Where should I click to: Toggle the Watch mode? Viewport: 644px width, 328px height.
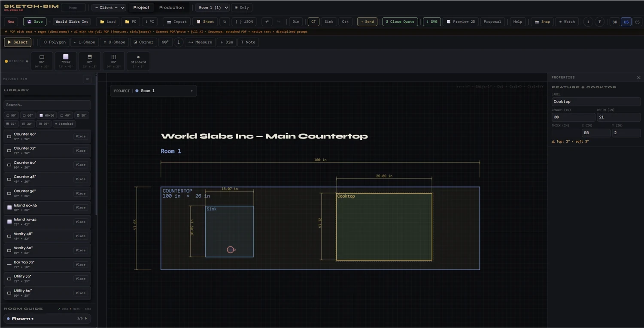567,21
